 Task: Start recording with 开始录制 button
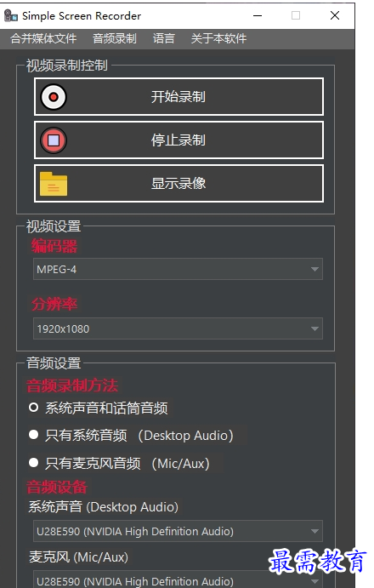178,97
